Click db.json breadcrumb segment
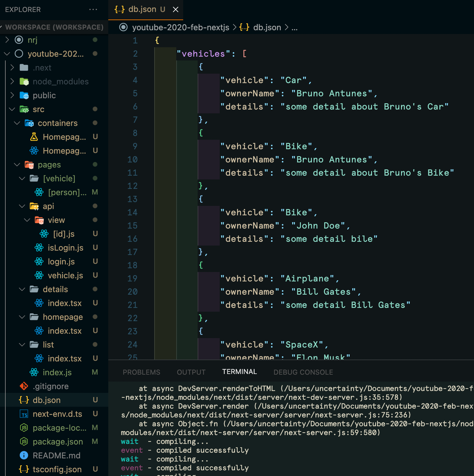This screenshot has width=474, height=476. (x=267, y=27)
